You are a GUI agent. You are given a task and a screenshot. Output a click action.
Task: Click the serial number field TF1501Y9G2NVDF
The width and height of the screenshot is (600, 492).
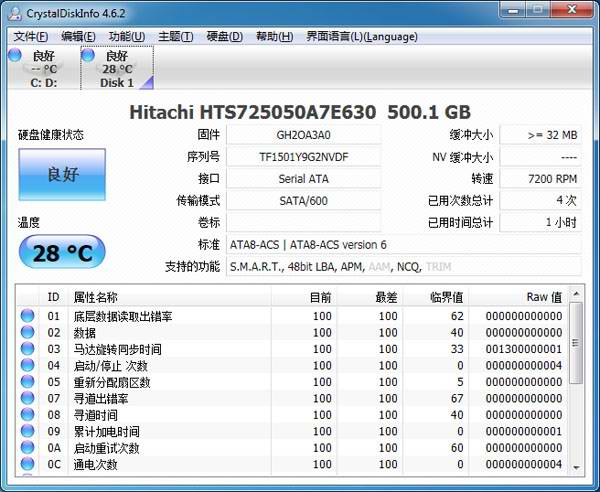coord(303,157)
